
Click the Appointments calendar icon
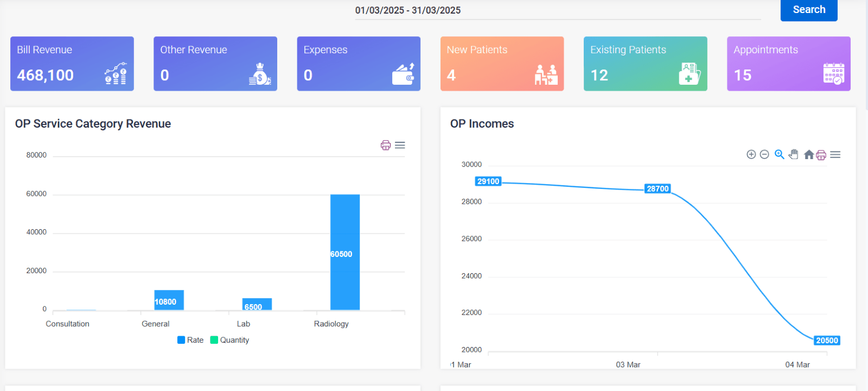coord(833,74)
